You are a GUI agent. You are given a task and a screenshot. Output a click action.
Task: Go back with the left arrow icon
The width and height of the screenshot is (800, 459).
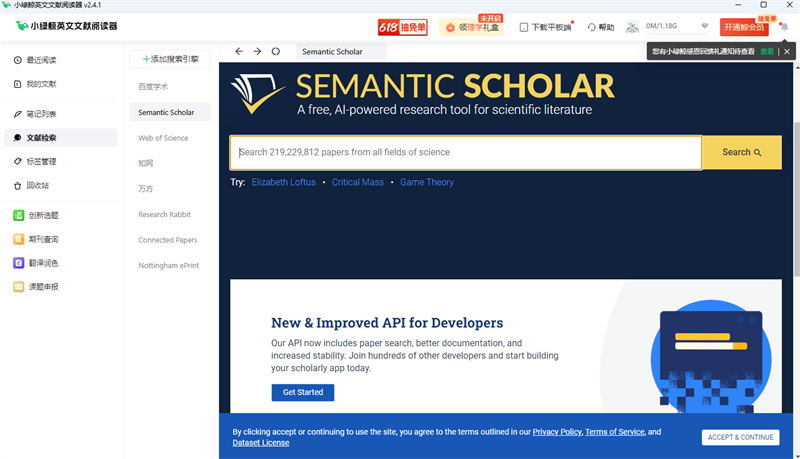pyautogui.click(x=239, y=52)
